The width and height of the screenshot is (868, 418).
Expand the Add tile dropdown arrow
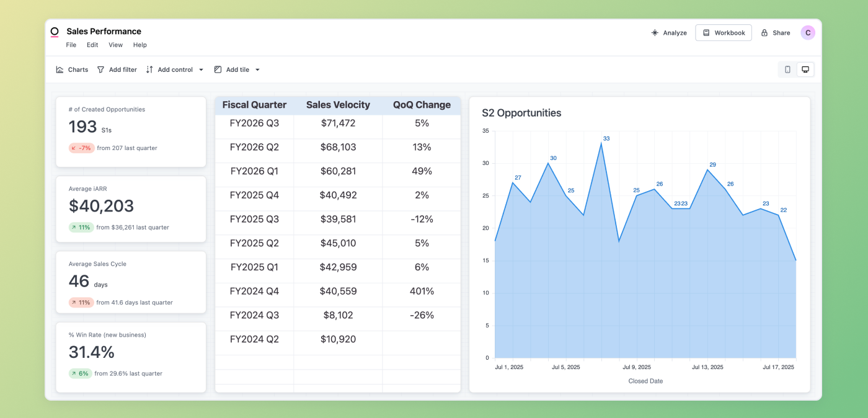click(257, 69)
